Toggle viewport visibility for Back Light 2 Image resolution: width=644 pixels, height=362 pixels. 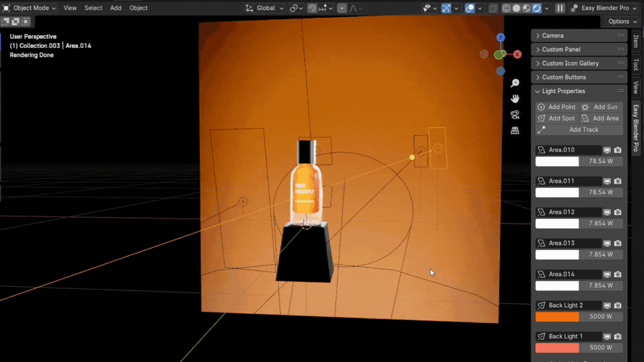click(x=607, y=306)
